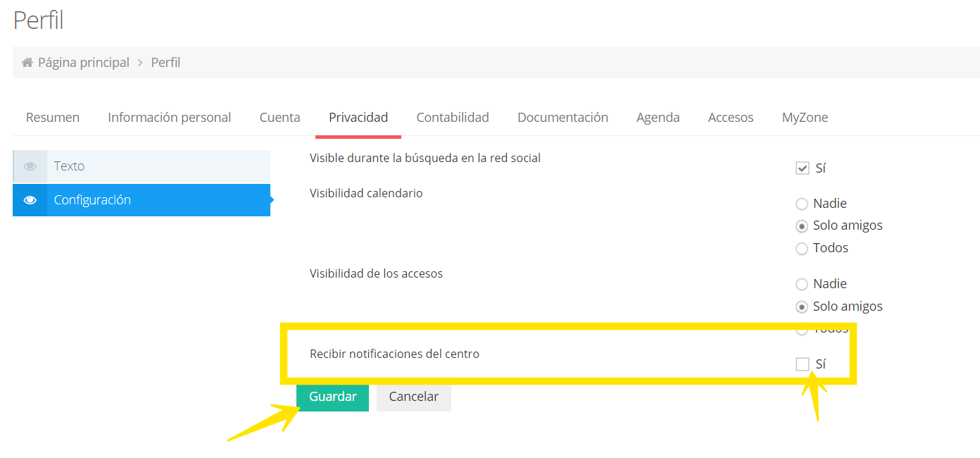
Task: Open the Configuración sidebar section
Action: coord(142,200)
